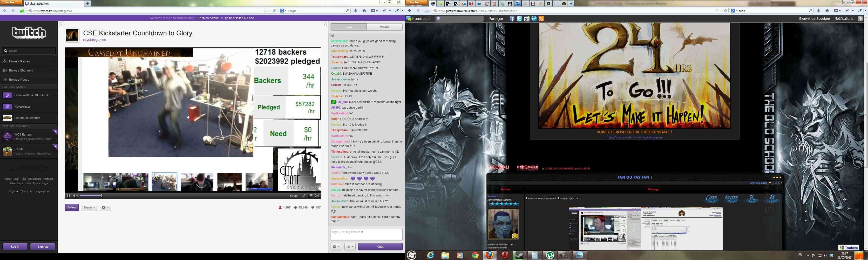Screen dimensions: 868x260
Task: Open WCS Europe featured channel
Action: (x=29, y=136)
